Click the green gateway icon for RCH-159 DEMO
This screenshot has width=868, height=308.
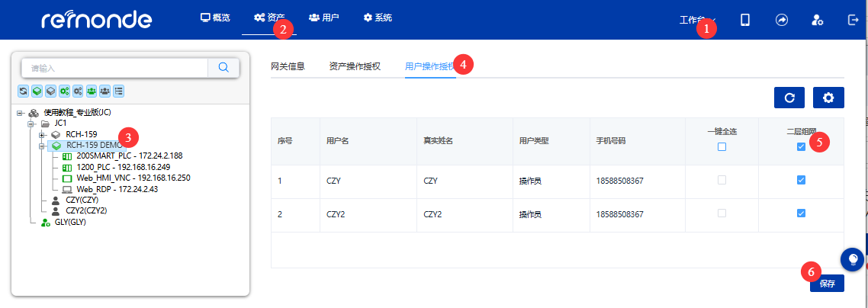click(56, 146)
